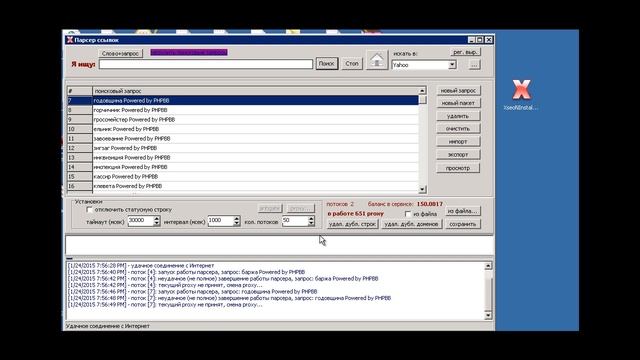Select row 11 завоевание Powered by PHPBB

[243, 138]
